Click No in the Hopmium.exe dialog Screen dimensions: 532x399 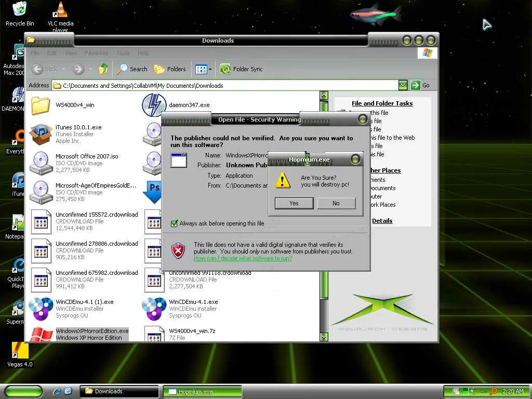tap(336, 203)
